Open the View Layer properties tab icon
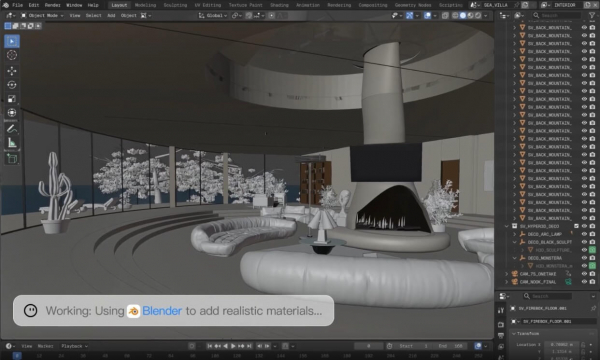Image resolution: width=600 pixels, height=360 pixels. click(501, 347)
